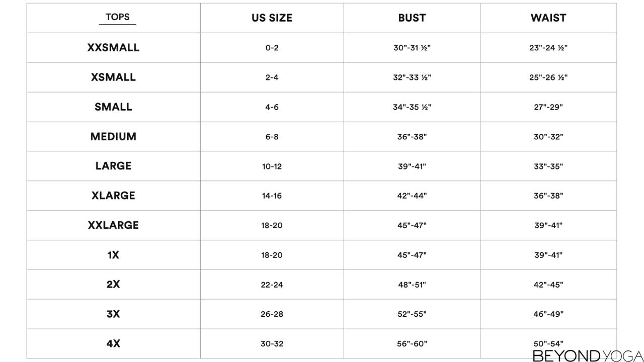The height and width of the screenshot is (362, 644).
Task: Click the US size 22-24 cell
Action: 272,285
